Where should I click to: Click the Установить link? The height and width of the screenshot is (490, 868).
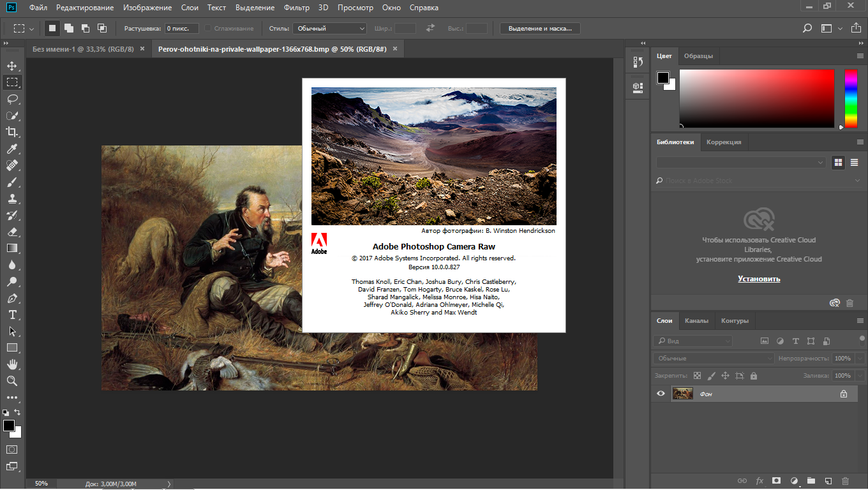(x=759, y=279)
